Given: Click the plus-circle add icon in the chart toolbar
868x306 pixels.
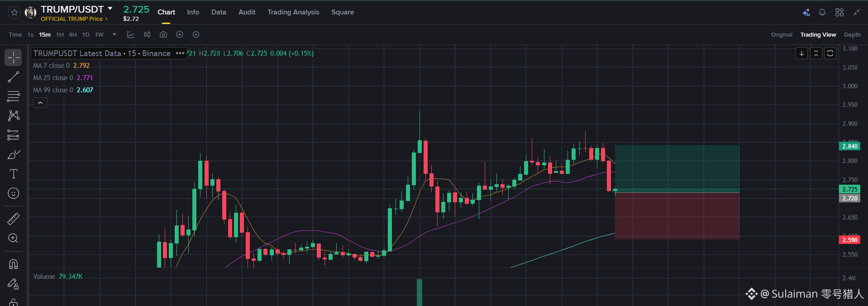Looking at the screenshot, I should click(180, 34).
